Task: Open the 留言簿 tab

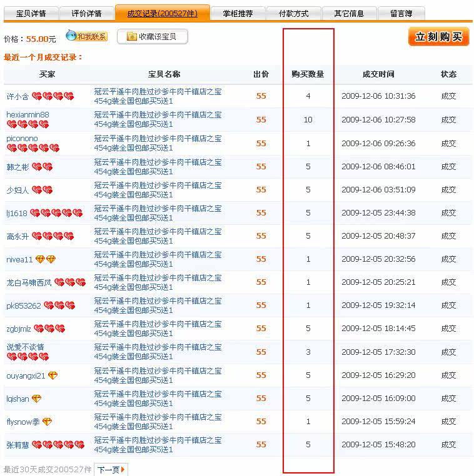Action: [401, 14]
